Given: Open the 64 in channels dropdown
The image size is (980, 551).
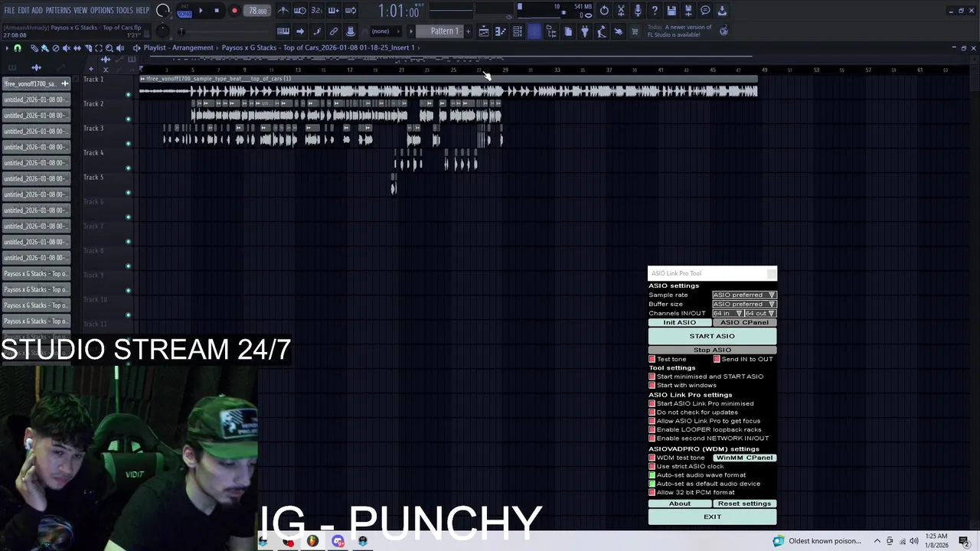Looking at the screenshot, I should coord(727,313).
